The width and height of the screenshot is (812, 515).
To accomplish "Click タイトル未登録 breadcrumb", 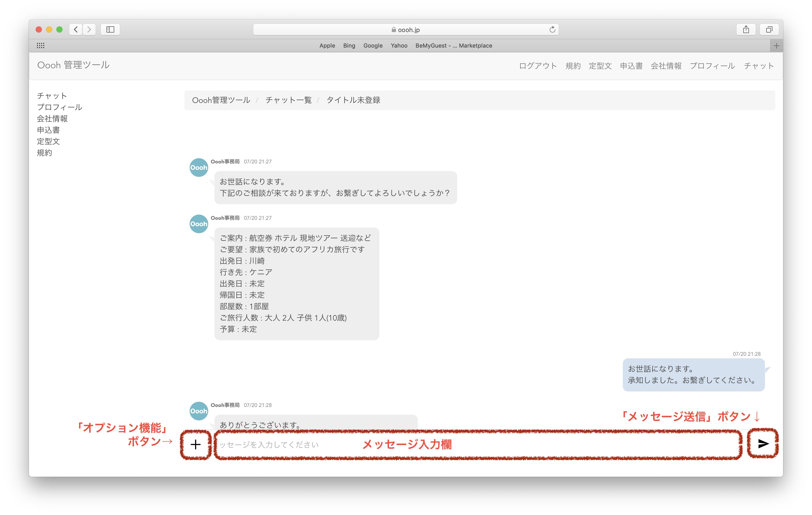I will [353, 100].
